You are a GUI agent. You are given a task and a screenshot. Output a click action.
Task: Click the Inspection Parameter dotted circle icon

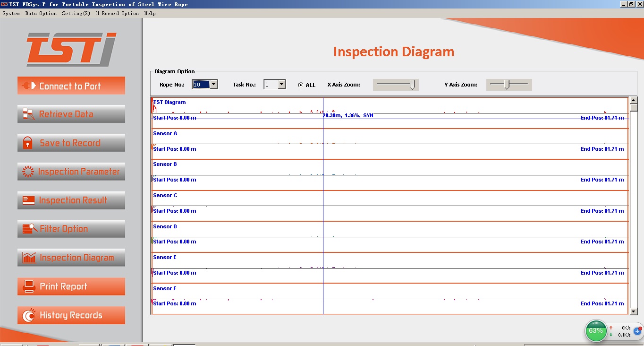29,172
